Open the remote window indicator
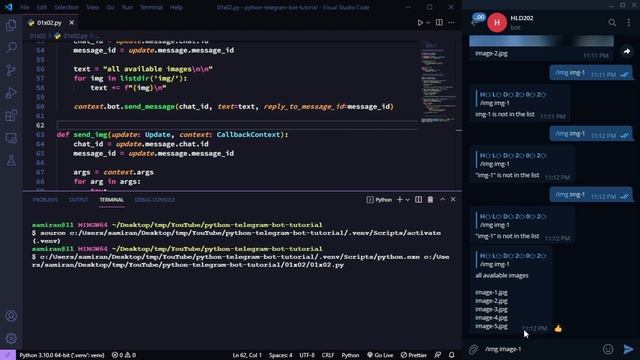This screenshot has width=640, height=360. pos(8,355)
